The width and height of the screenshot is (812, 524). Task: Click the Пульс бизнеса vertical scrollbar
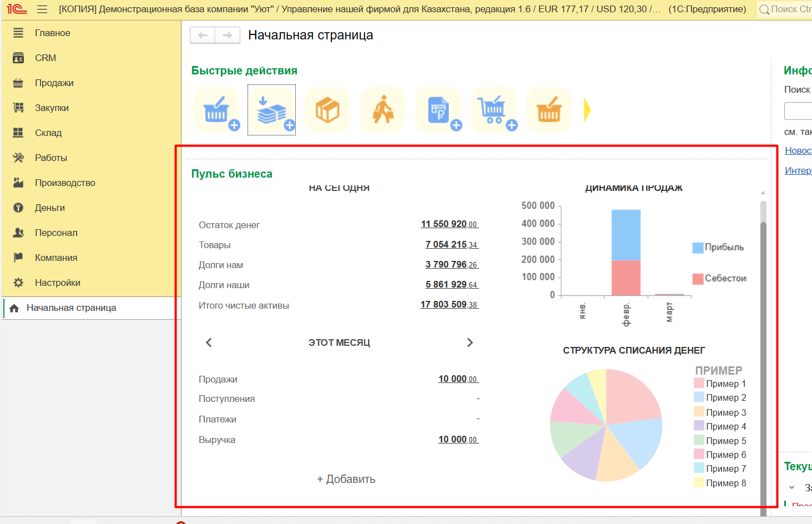[x=763, y=361]
